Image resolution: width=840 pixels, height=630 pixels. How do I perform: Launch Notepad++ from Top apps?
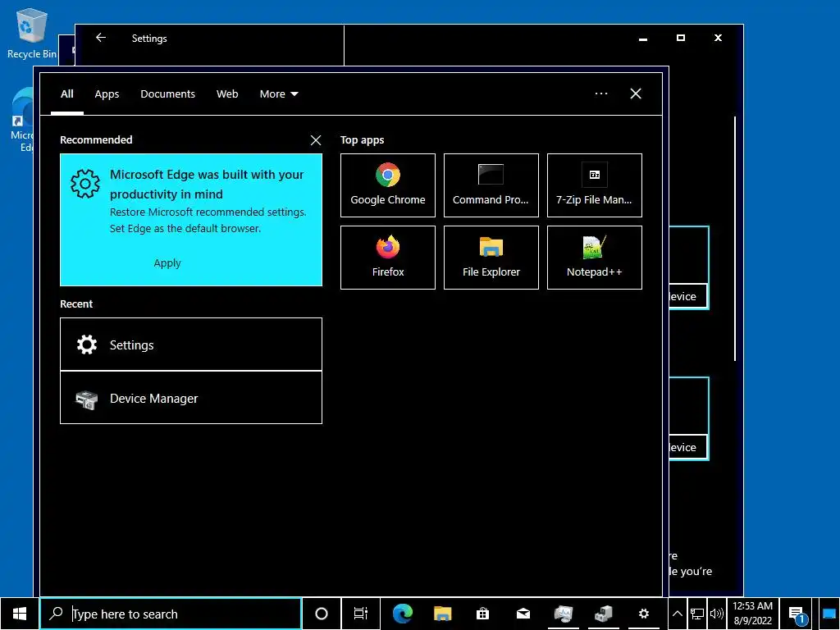(594, 257)
